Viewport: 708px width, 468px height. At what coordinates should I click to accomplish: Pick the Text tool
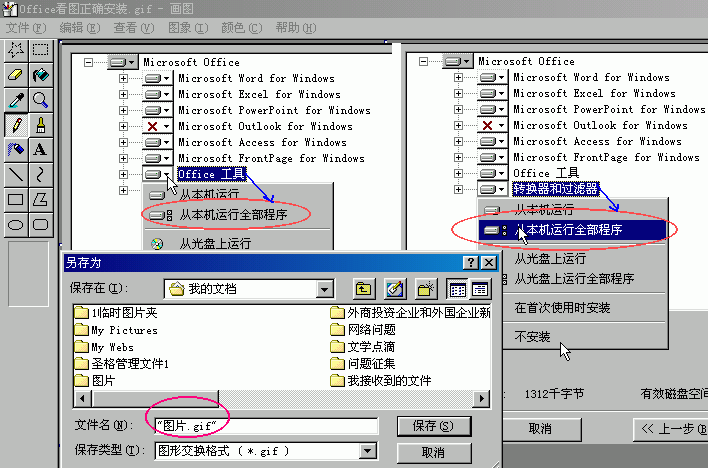pyautogui.click(x=41, y=150)
